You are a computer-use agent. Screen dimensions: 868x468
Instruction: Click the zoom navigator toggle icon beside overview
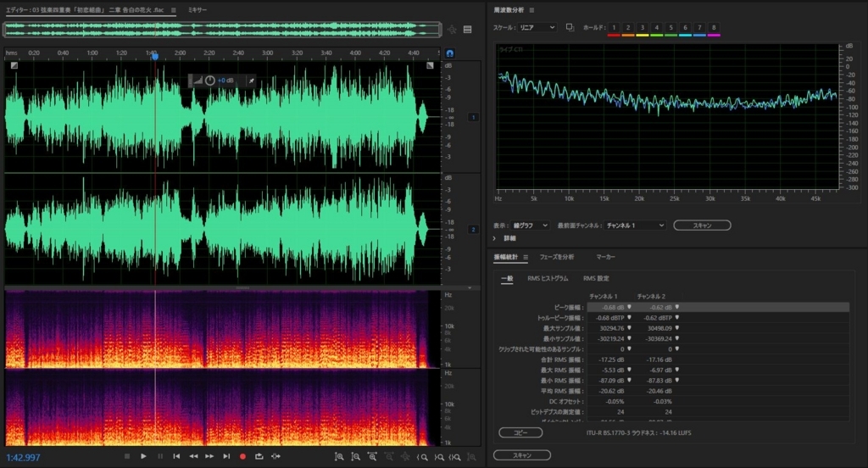pyautogui.click(x=453, y=30)
